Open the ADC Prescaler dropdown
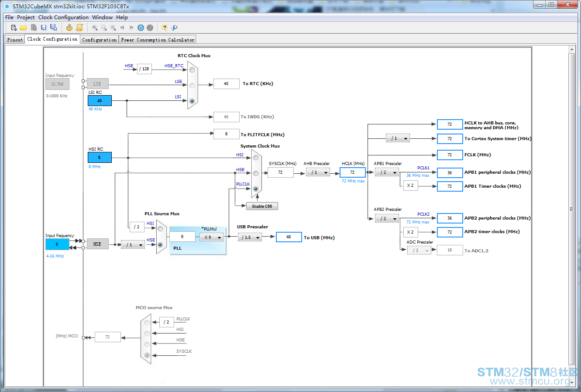The height and width of the screenshot is (392, 581). pos(419,251)
